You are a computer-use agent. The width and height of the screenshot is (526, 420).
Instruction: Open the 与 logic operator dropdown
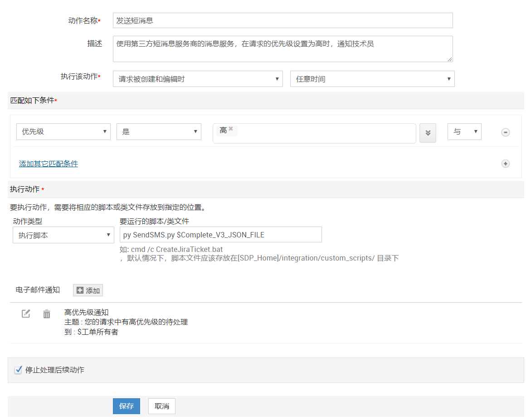[464, 132]
